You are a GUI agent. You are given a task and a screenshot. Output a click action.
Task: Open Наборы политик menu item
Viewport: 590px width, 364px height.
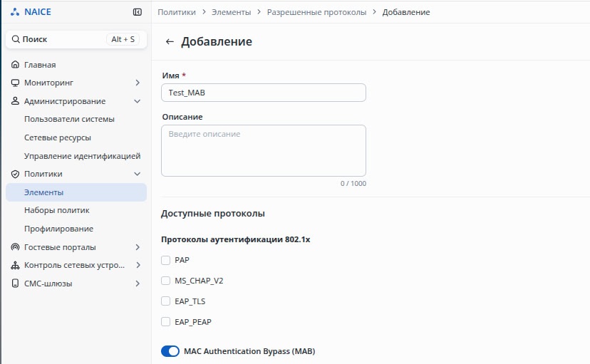click(56, 210)
